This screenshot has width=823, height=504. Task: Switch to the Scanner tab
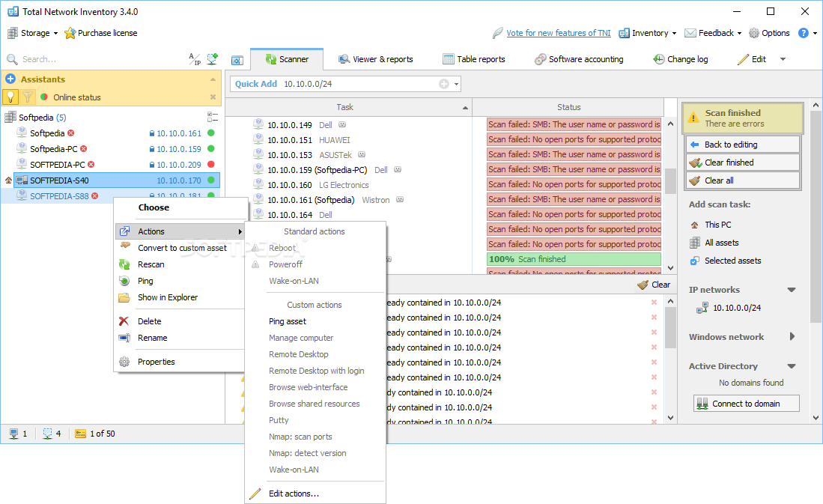click(x=287, y=59)
